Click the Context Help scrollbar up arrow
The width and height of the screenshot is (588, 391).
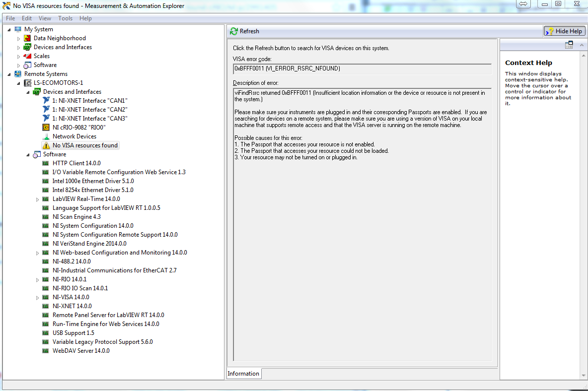click(584, 56)
